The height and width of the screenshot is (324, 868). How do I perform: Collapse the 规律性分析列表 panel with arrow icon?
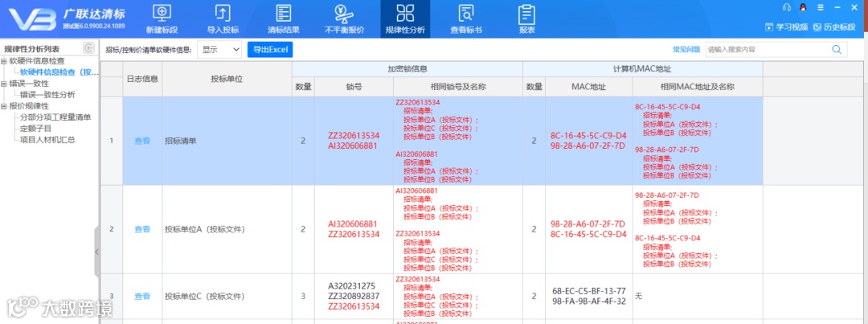pos(88,48)
